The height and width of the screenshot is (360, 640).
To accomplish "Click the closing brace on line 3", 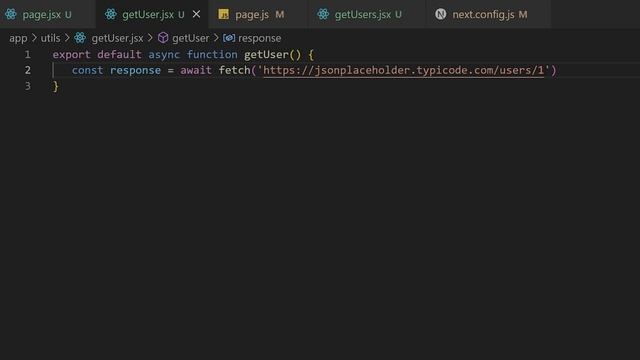I will (56, 87).
